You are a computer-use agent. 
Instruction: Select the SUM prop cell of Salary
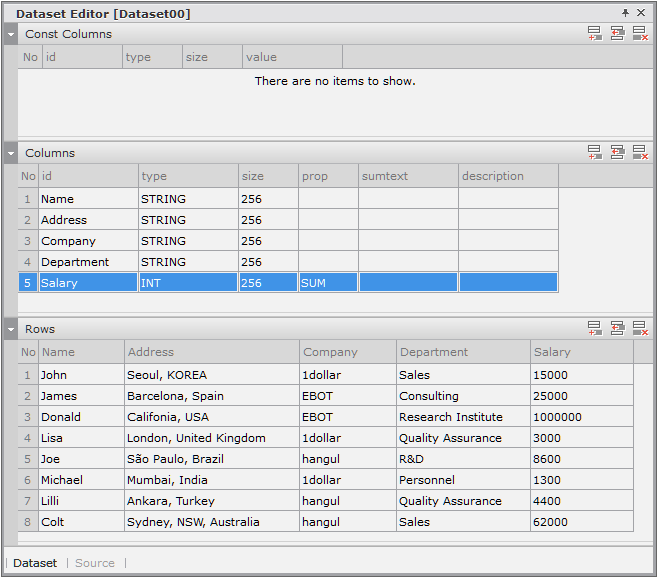tap(327, 283)
